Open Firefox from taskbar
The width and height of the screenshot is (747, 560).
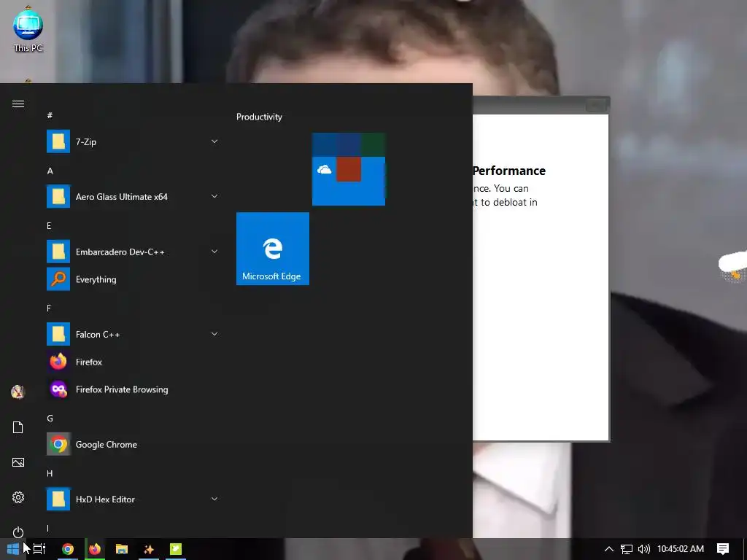pyautogui.click(x=95, y=549)
